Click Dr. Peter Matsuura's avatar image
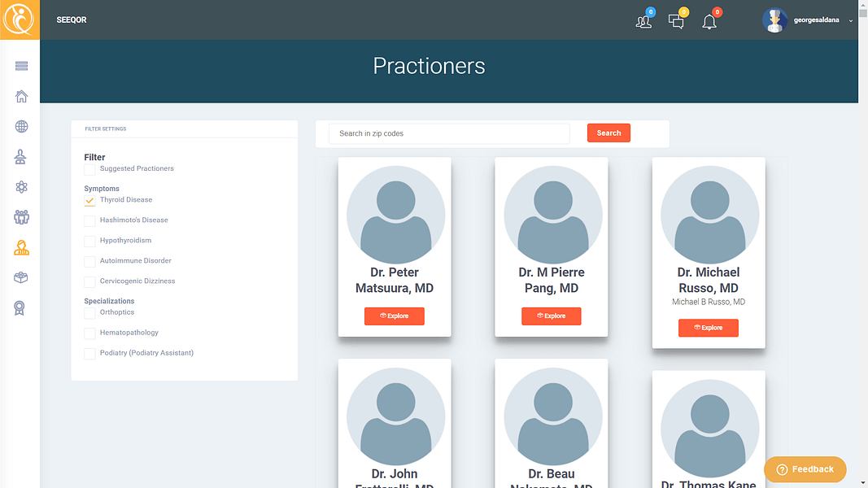868x488 pixels. coord(395,215)
